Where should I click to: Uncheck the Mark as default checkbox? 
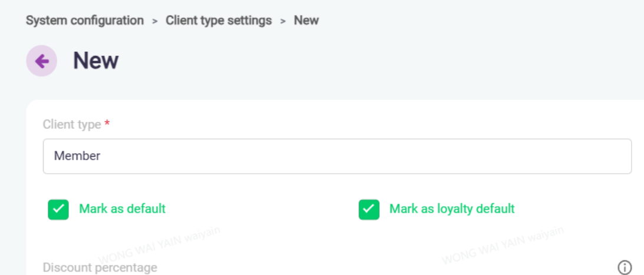tap(58, 209)
